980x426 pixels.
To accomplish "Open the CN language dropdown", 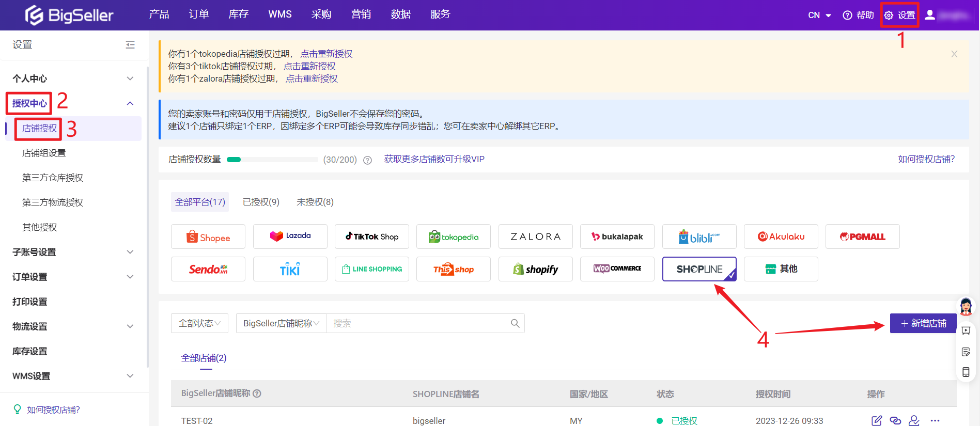I will 819,15.
